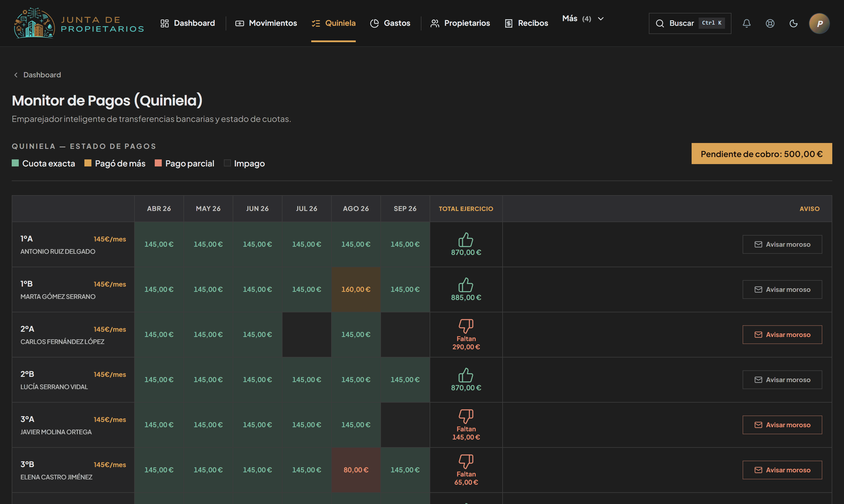Click the red Pago parcial swatch

(x=158, y=163)
